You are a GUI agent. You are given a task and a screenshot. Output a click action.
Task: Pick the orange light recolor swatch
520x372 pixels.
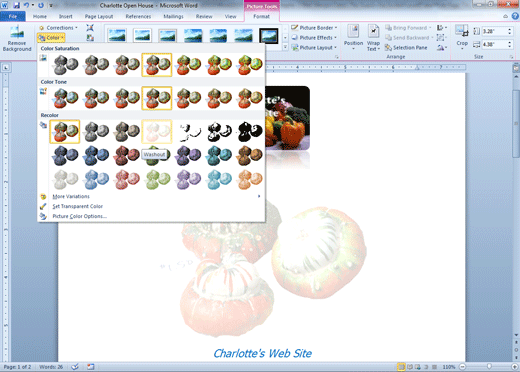[x=249, y=179]
